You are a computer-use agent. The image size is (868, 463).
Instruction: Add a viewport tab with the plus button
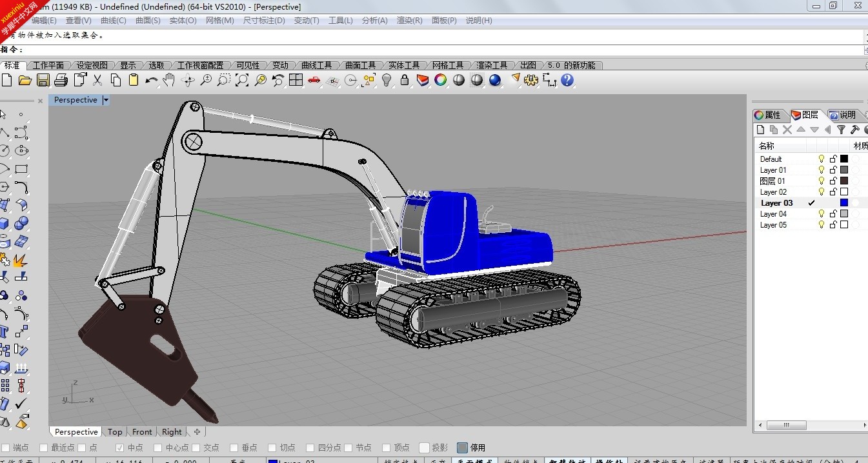pos(197,432)
